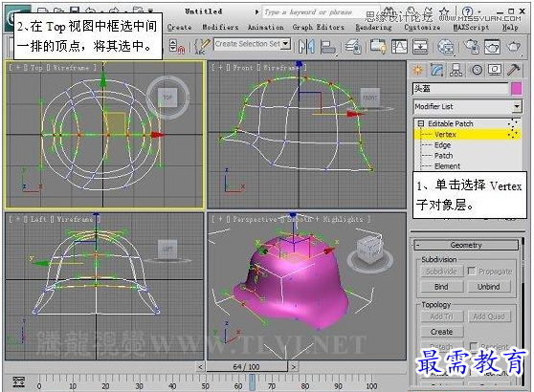Switch to the Utilities command panel
The width and height of the screenshot is (534, 392).
514,70
